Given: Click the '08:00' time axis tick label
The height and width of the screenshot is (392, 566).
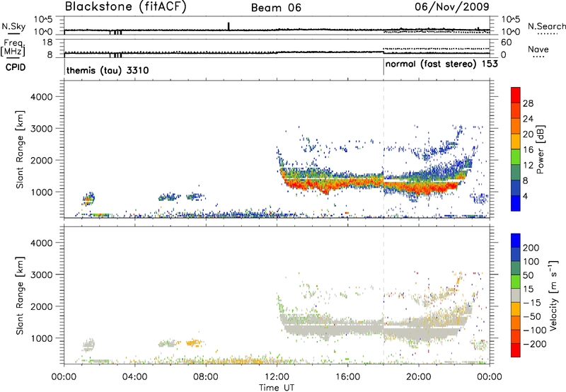Looking at the screenshot, I should [206, 377].
